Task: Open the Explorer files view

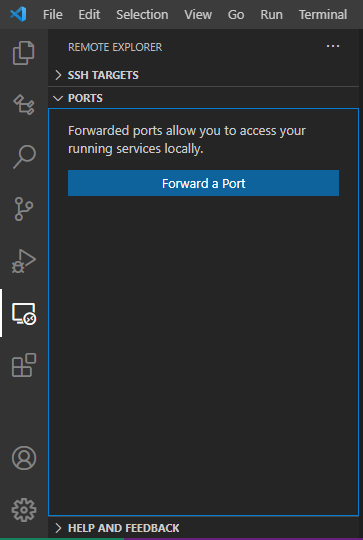Action: [24, 53]
